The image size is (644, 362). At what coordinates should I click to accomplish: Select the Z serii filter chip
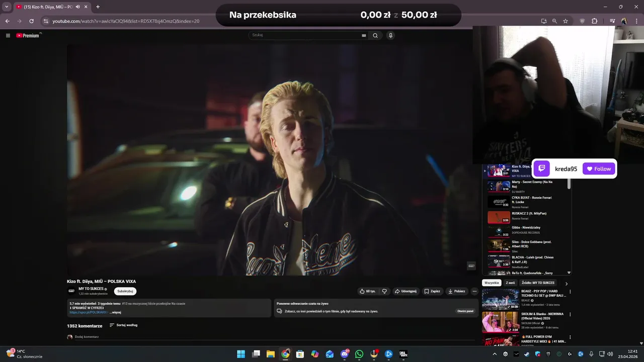coord(510,283)
